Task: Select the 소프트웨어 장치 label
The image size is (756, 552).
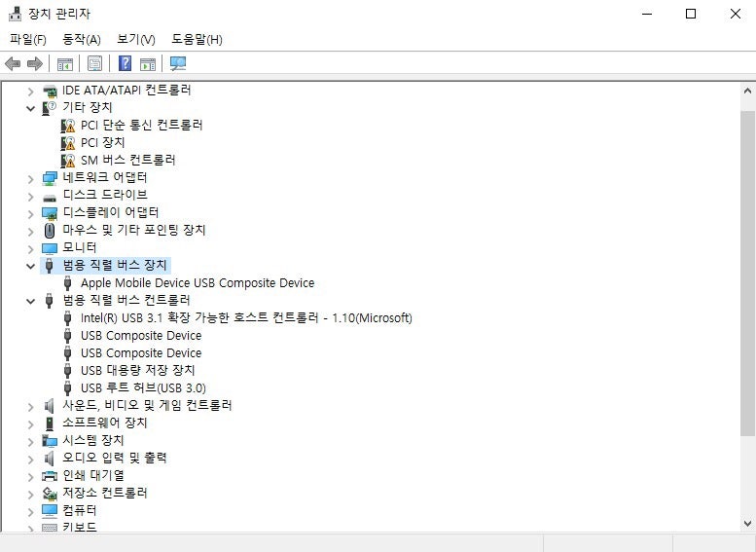Action: (105, 423)
